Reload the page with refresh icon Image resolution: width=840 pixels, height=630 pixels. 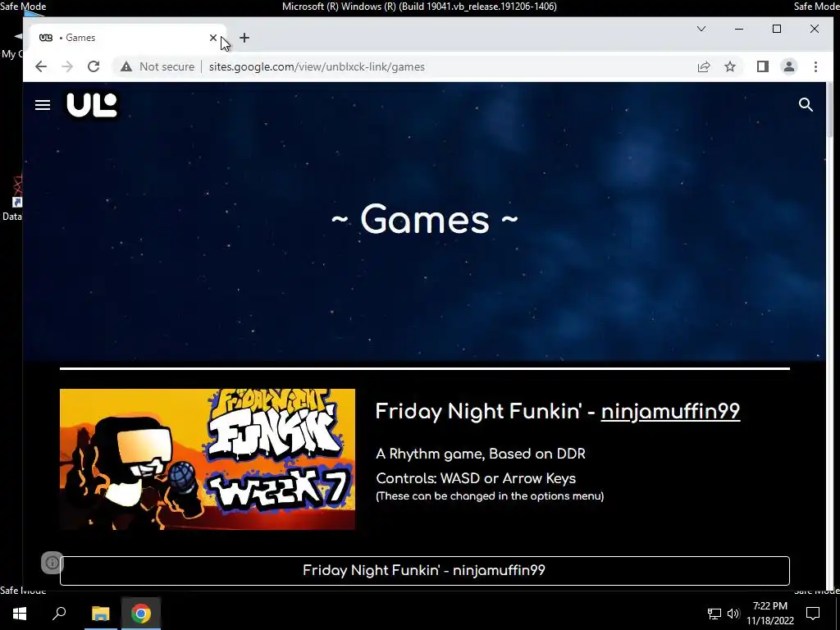click(x=94, y=66)
